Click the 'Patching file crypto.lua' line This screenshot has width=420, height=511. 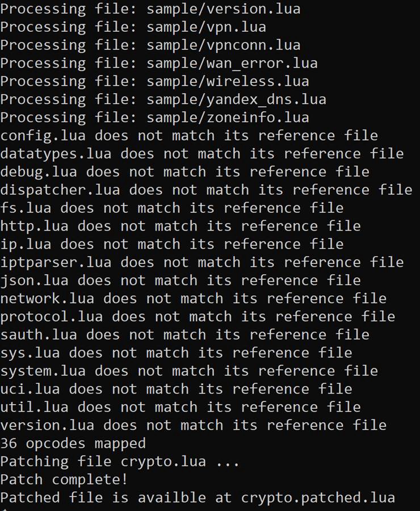click(120, 462)
